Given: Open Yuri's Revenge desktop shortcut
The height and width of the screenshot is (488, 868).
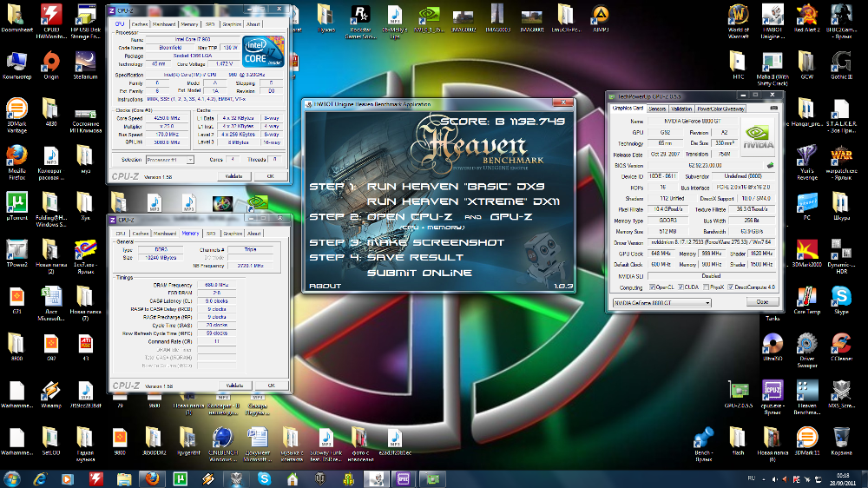Looking at the screenshot, I should (806, 162).
